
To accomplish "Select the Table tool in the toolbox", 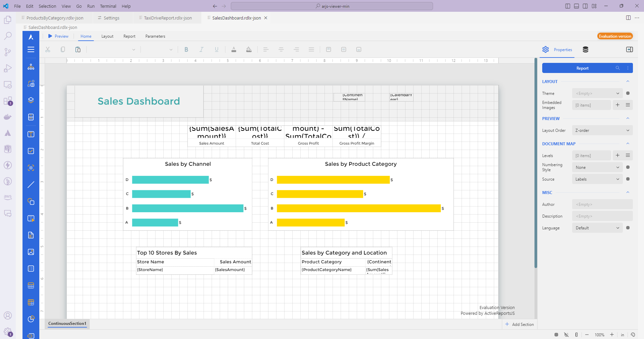I will pos(31,286).
